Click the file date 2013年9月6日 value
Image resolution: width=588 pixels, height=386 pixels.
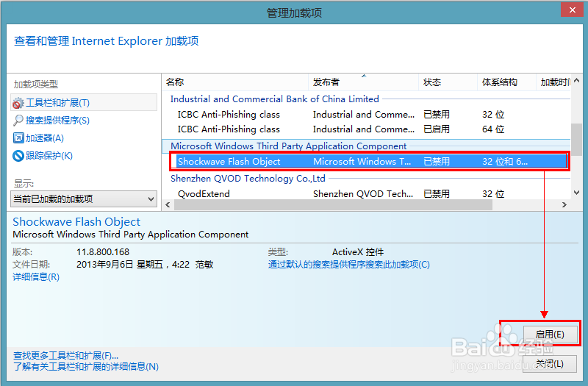(145, 265)
